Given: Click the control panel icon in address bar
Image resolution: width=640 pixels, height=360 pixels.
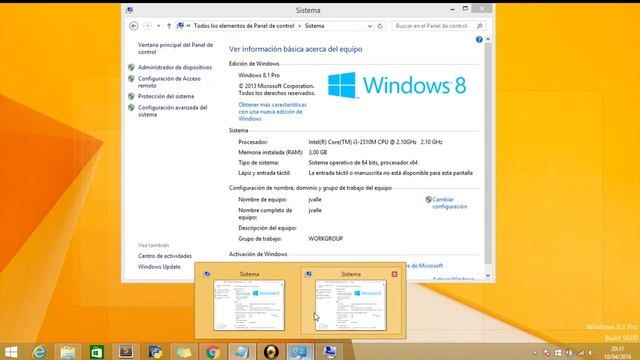Looking at the screenshot, I should (x=180, y=26).
